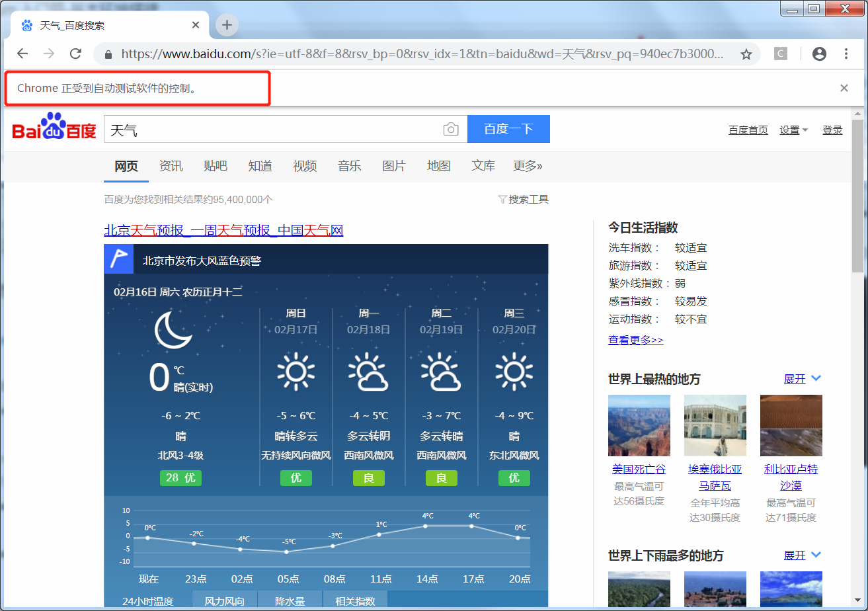The image size is (868, 611).
Task: Click the sun icon for 周日
Action: tap(296, 372)
